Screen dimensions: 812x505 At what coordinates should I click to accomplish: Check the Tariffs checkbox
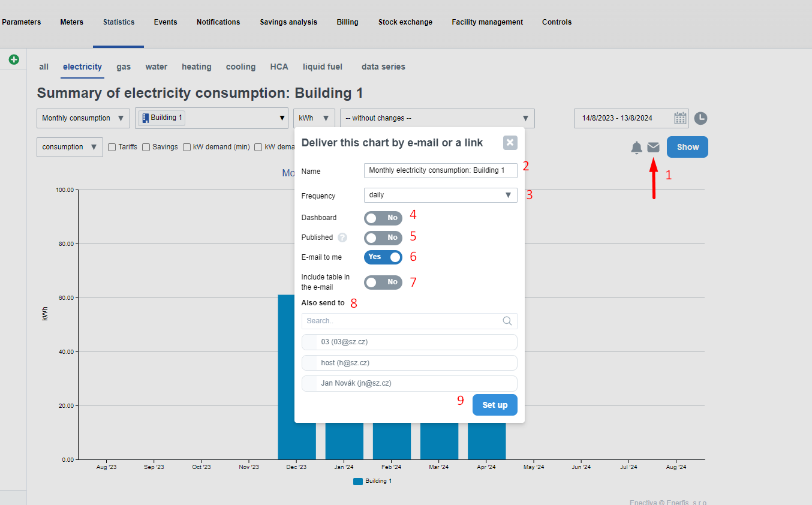[x=112, y=147]
